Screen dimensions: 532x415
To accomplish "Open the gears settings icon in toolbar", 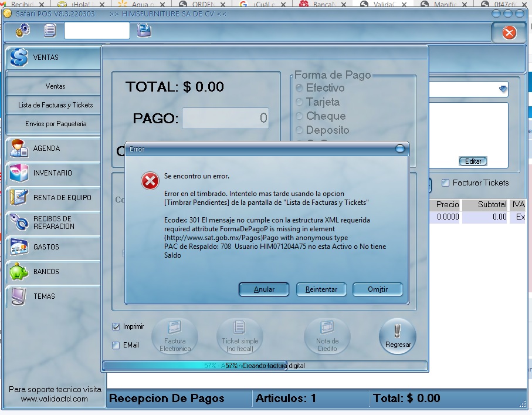I will pos(23,30).
